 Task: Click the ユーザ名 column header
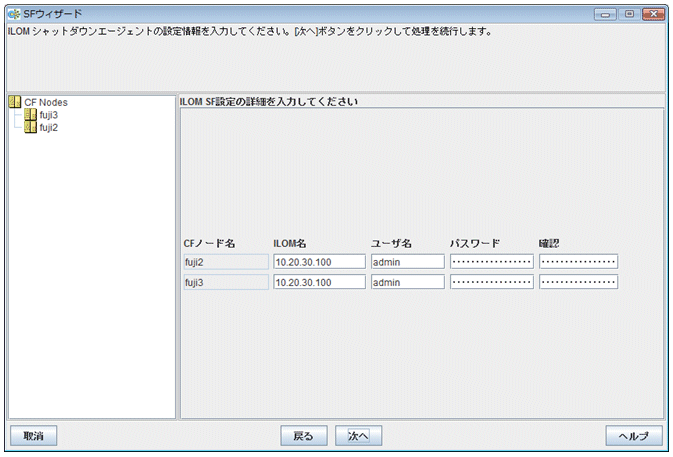391,244
